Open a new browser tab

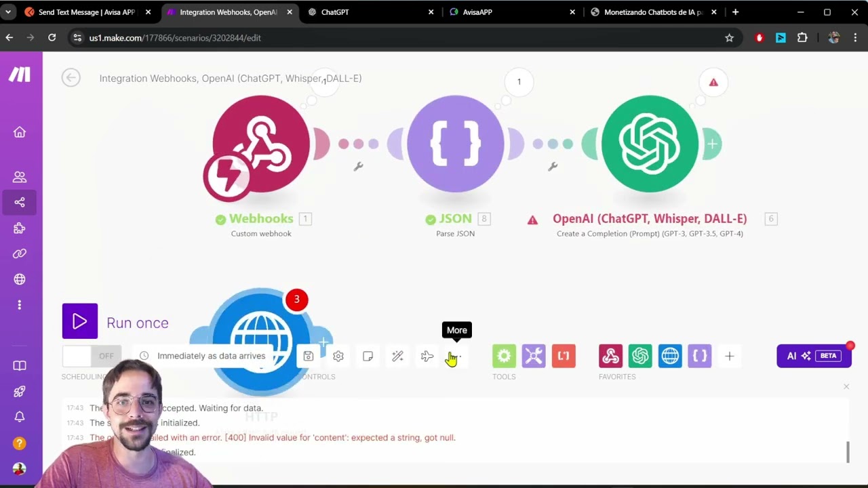coord(736,12)
